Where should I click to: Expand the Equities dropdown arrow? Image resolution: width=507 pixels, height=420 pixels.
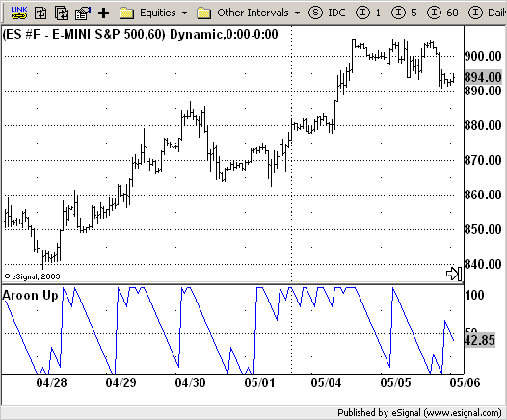184,13
